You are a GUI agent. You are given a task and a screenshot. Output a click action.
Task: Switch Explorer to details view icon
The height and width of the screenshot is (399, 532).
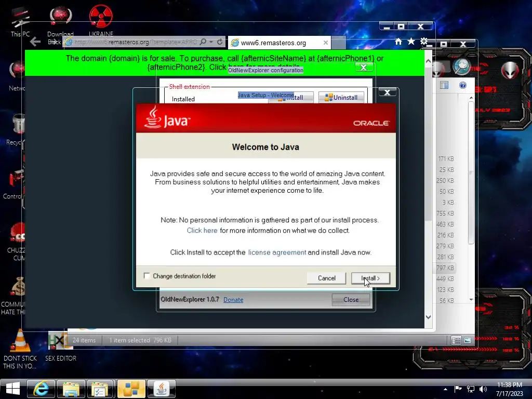pos(456,340)
